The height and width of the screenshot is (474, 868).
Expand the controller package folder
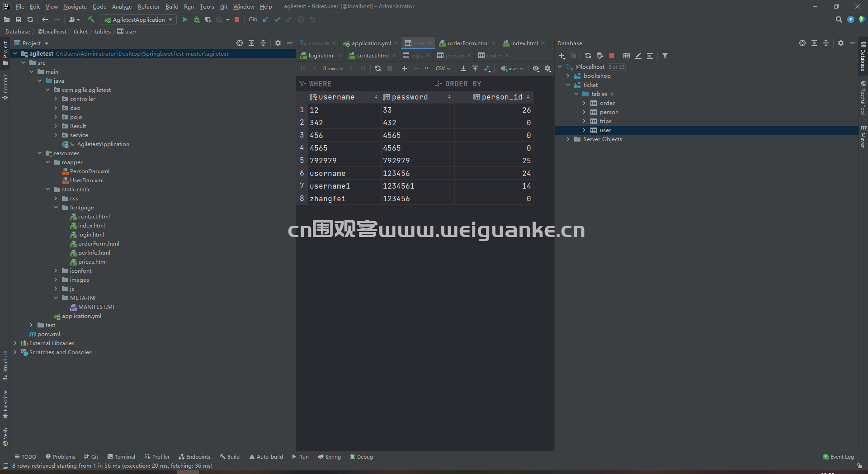point(56,99)
